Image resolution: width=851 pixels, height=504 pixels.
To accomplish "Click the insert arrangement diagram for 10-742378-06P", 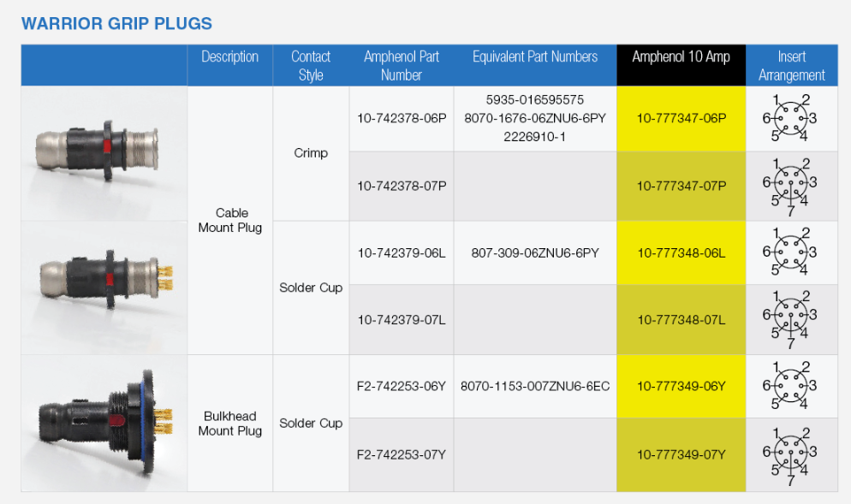I will [x=791, y=119].
